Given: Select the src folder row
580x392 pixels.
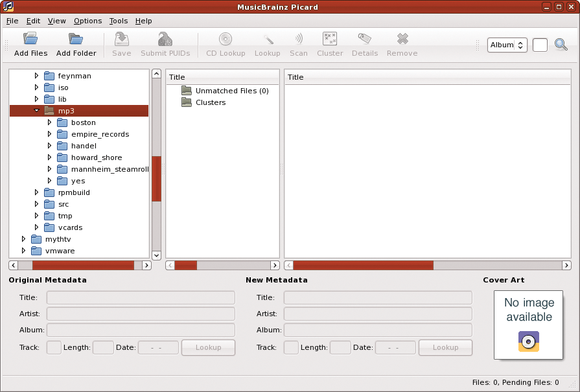Looking at the screenshot, I should [x=79, y=204].
